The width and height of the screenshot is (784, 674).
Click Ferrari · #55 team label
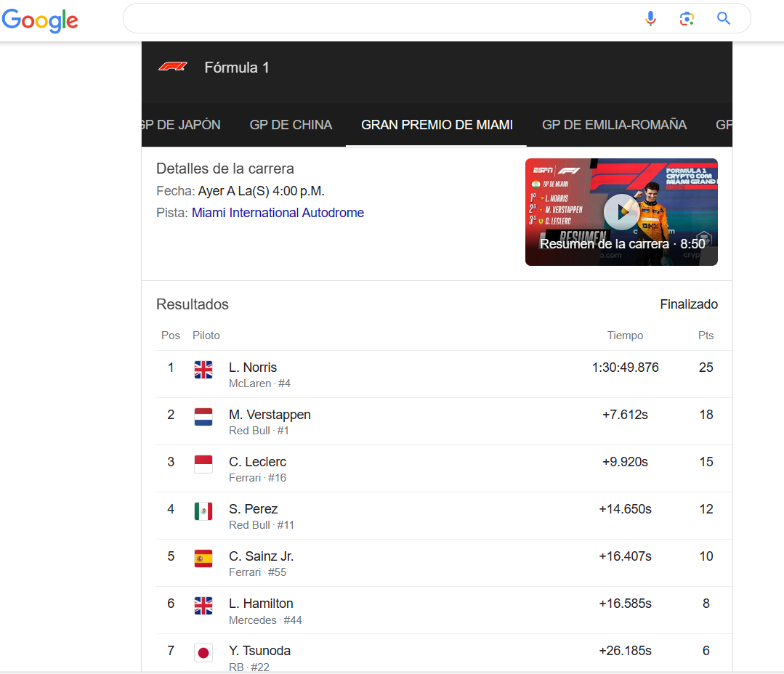click(257, 572)
